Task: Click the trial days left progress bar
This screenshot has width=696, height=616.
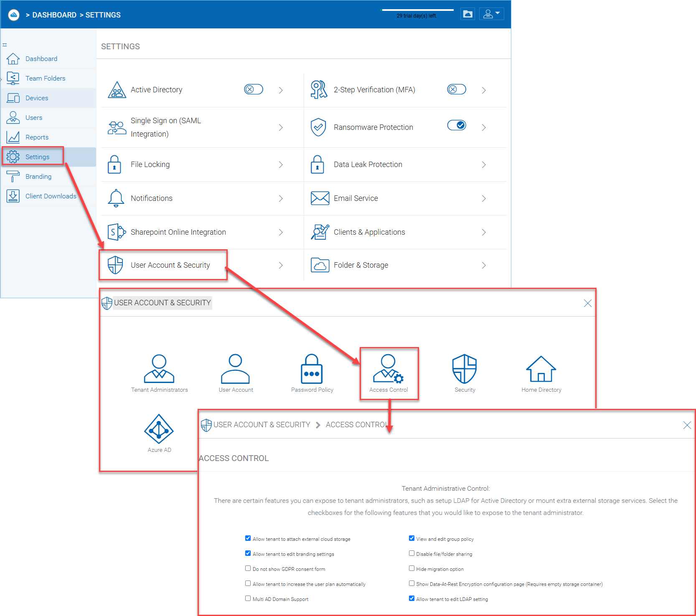Action: point(418,10)
